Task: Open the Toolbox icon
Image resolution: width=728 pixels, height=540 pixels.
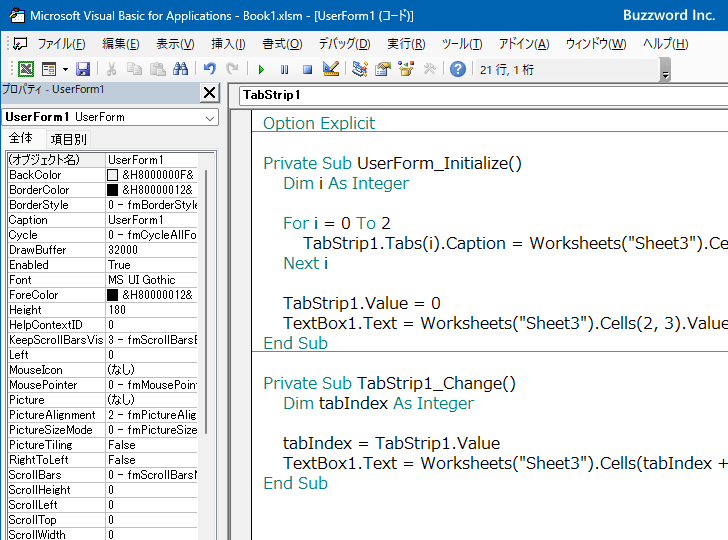Action: coord(429,70)
